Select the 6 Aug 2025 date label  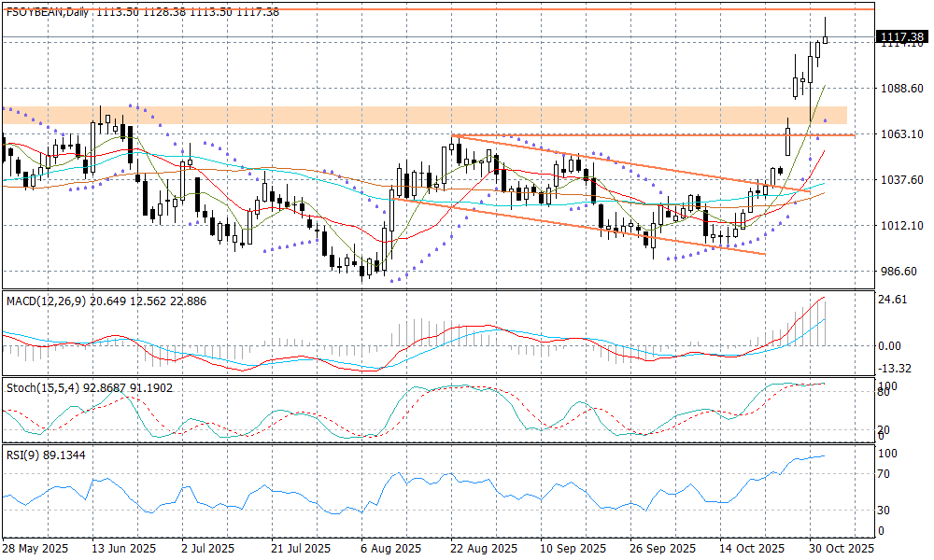(389, 549)
